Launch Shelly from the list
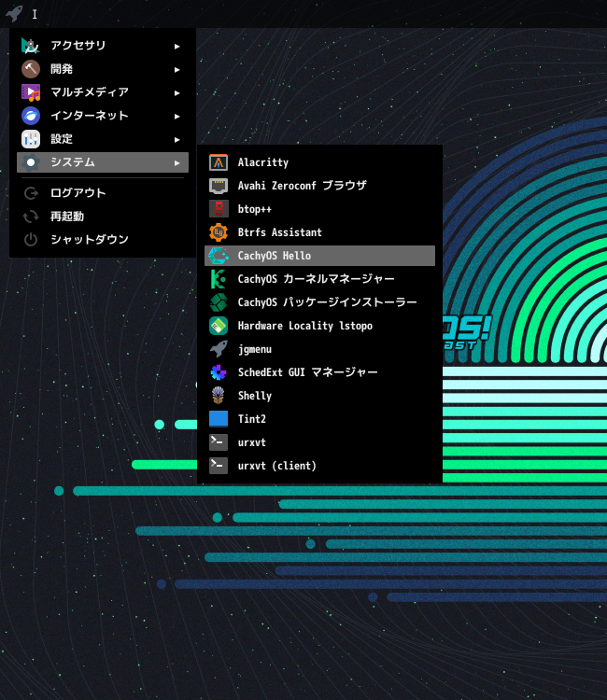 coord(319,396)
